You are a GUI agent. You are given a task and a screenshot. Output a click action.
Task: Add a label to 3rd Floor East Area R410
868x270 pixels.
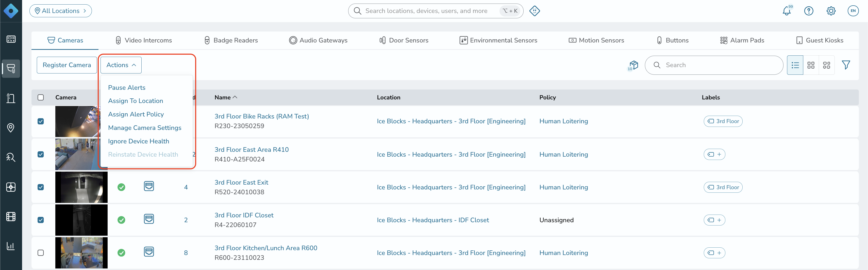[714, 154]
